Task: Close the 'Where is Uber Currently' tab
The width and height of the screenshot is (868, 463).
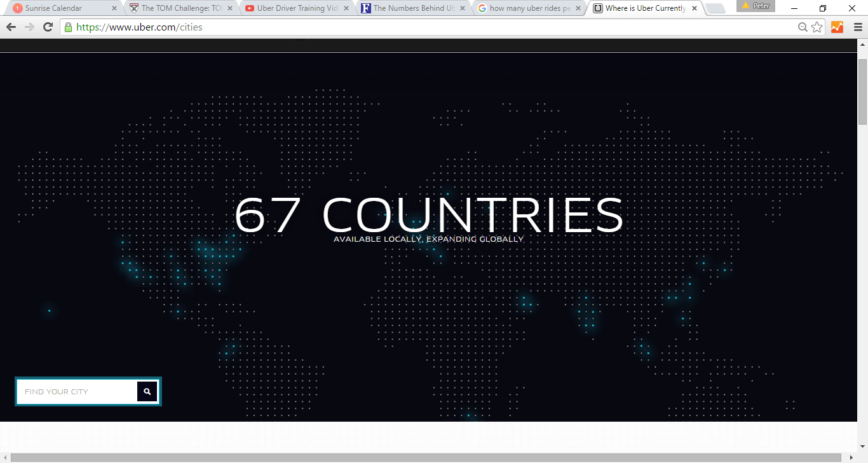Action: [x=694, y=9]
